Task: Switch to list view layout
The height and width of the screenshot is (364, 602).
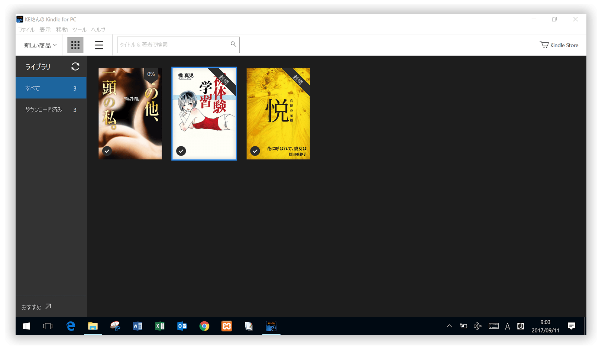Action: [99, 45]
